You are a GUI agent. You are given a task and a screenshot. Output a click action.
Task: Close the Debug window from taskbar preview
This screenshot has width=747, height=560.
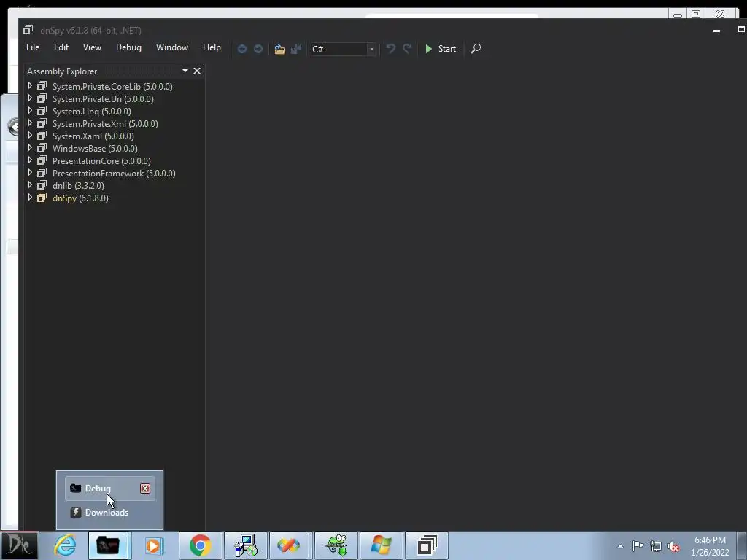click(x=145, y=488)
